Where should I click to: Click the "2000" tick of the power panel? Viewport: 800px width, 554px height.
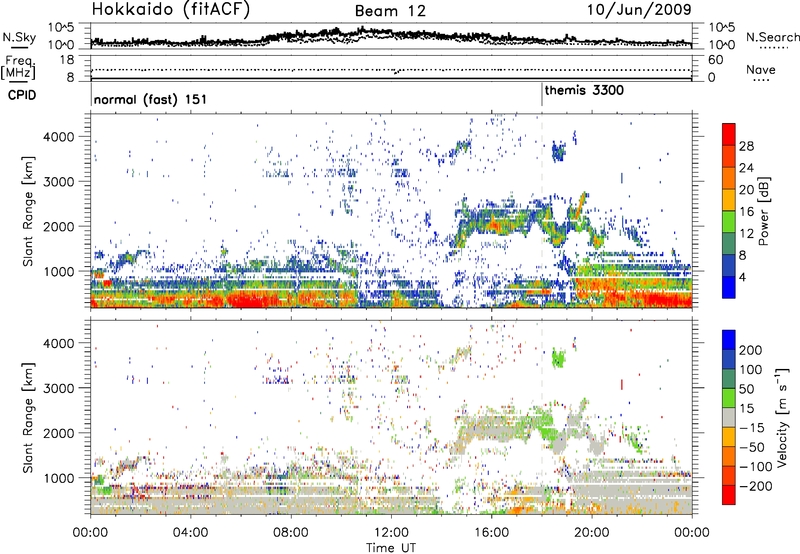coord(58,226)
